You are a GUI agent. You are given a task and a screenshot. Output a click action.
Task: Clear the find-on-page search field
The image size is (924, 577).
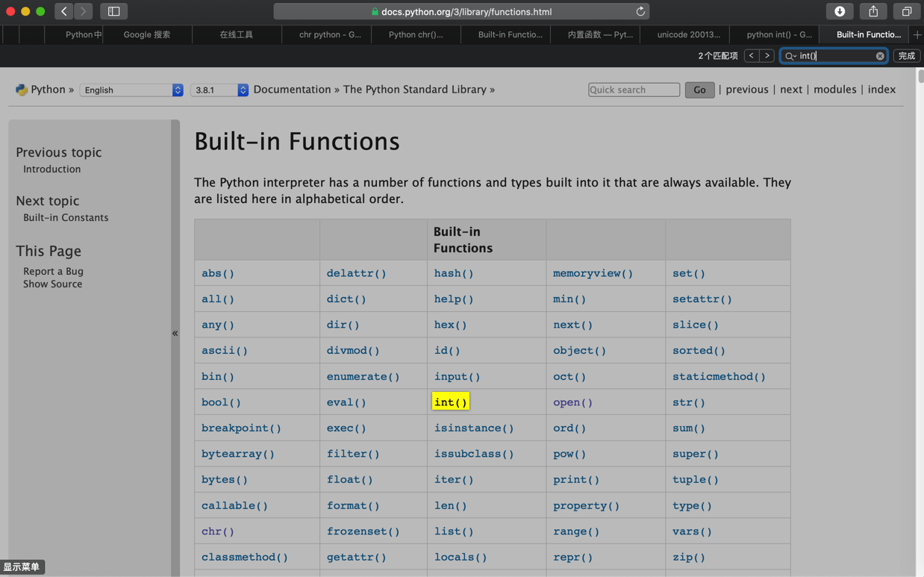point(880,56)
